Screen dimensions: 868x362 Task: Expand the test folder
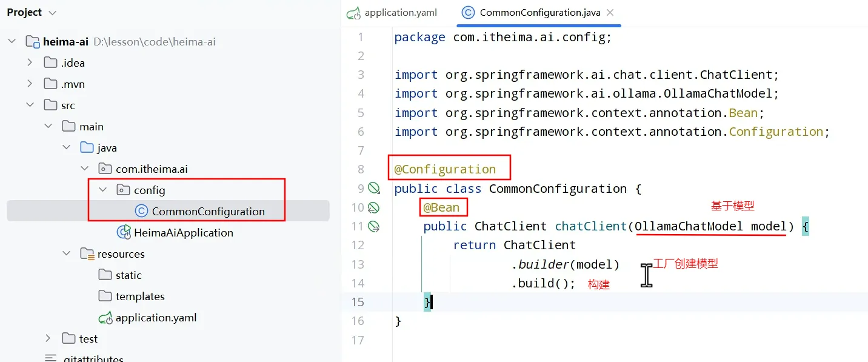click(48, 338)
